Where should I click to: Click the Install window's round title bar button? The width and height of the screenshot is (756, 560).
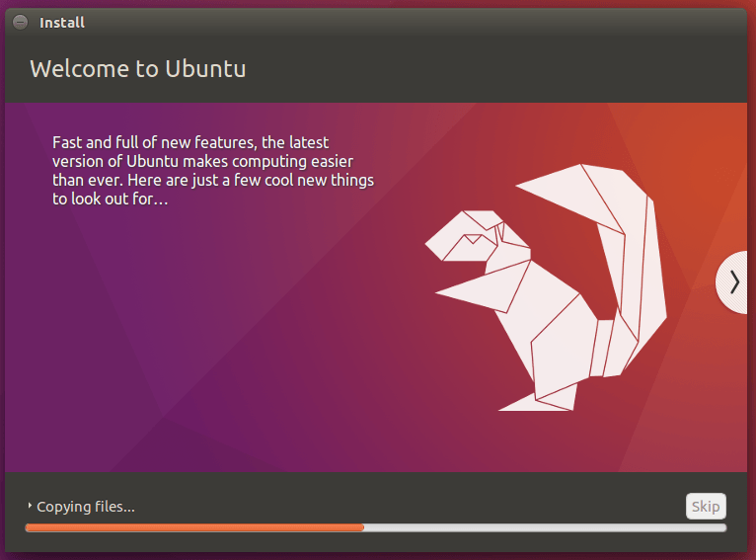pyautogui.click(x=21, y=22)
